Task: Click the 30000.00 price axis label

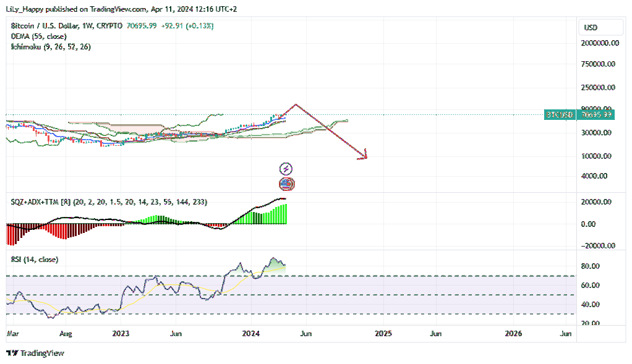Action: tap(597, 132)
